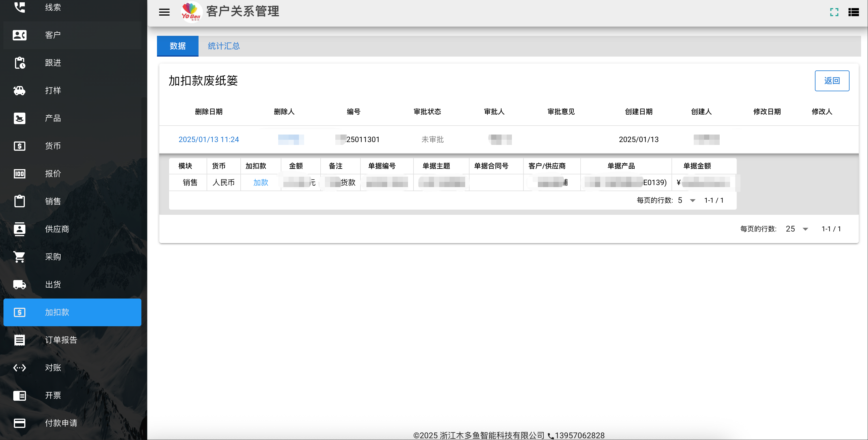Select the 数据 tab
Image resolution: width=868 pixels, height=440 pixels.
tap(177, 46)
